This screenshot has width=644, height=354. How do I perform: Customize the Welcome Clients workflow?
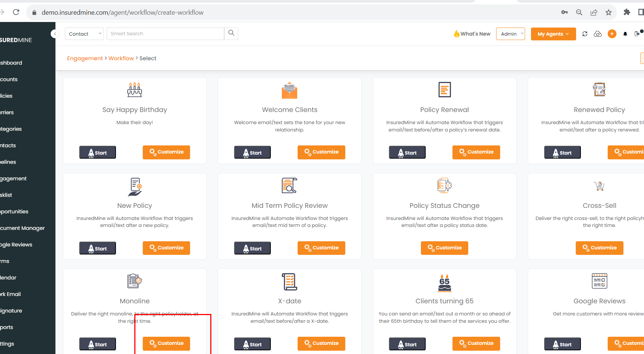pos(321,152)
